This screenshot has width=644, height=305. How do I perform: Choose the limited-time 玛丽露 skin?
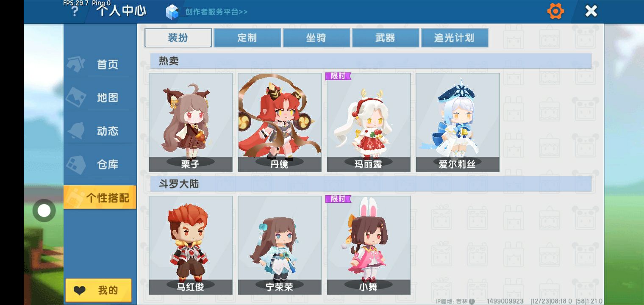[369, 122]
